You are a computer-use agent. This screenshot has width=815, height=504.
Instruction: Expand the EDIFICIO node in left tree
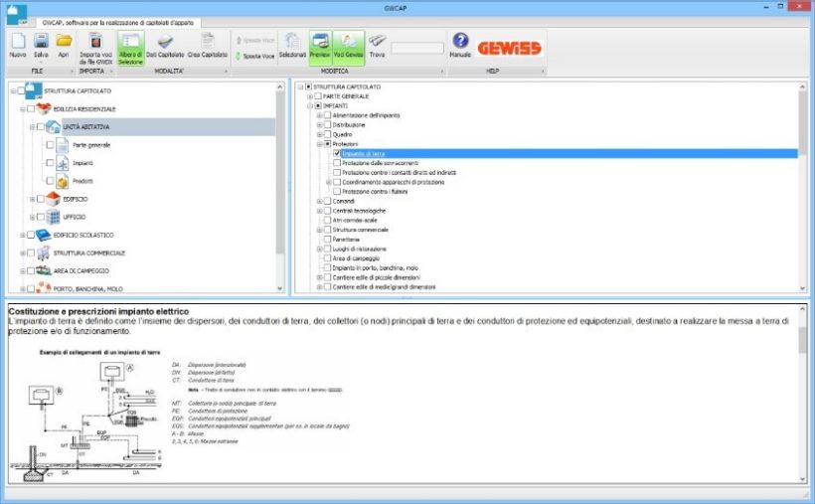[x=32, y=199]
